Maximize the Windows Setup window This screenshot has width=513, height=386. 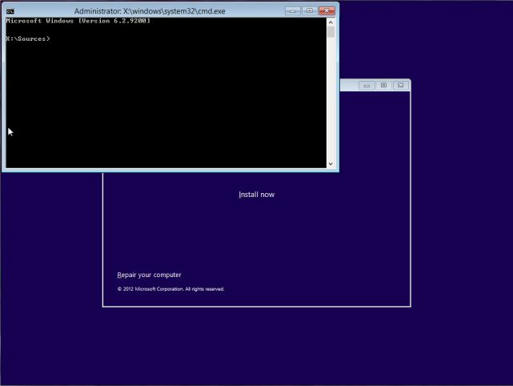(384, 86)
